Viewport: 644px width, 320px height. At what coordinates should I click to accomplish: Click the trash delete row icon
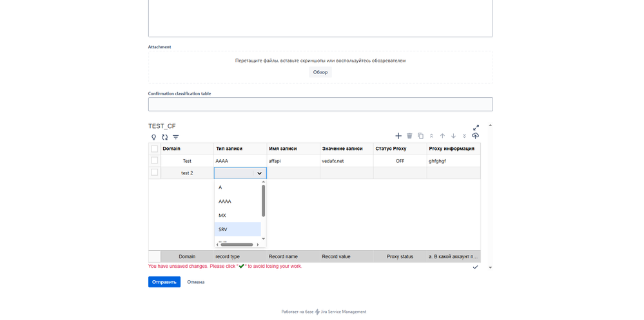(409, 136)
